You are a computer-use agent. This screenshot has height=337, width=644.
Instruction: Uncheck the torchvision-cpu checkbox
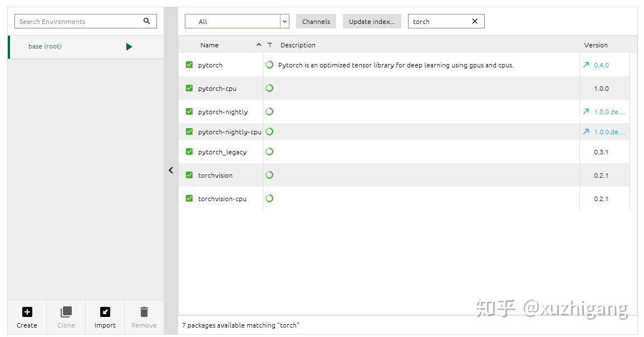[189, 198]
